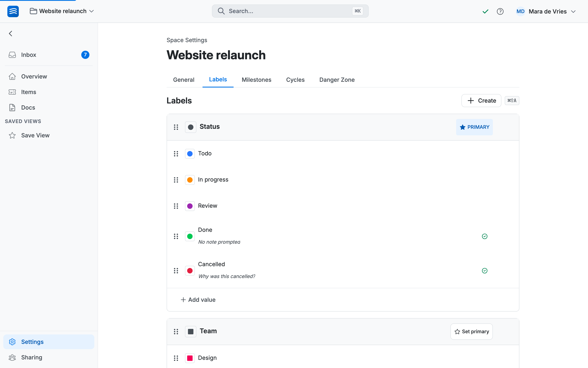Open the Cycles tab
This screenshot has height=368, width=588.
coord(295,80)
